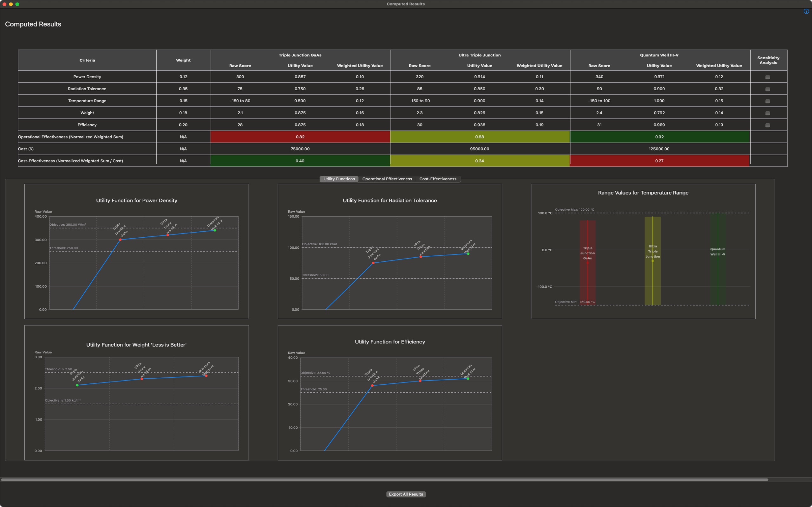The image size is (812, 507).
Task: Toggle the Weight row's sensitivity analysis checkbox
Action: (768, 113)
